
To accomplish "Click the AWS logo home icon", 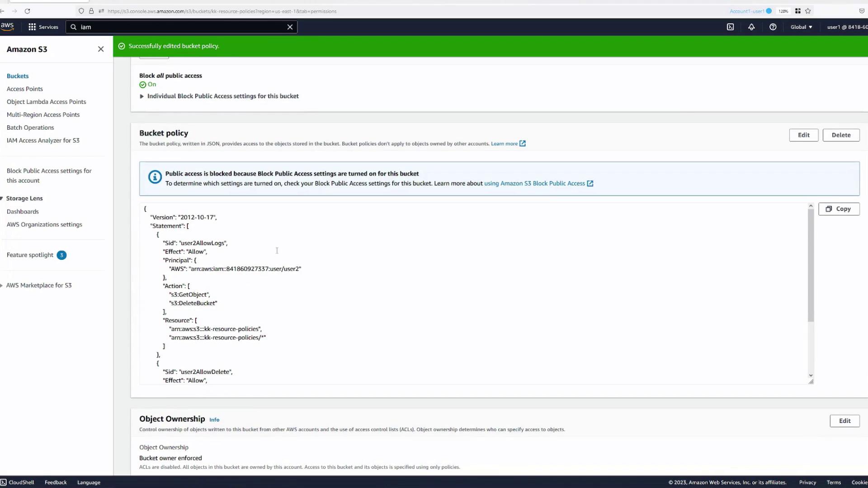I will click(7, 27).
